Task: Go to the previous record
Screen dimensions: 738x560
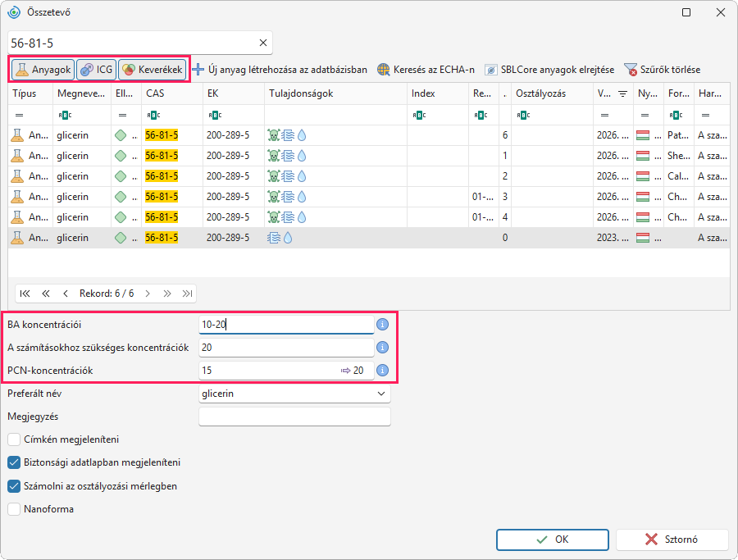Action: 66,294
